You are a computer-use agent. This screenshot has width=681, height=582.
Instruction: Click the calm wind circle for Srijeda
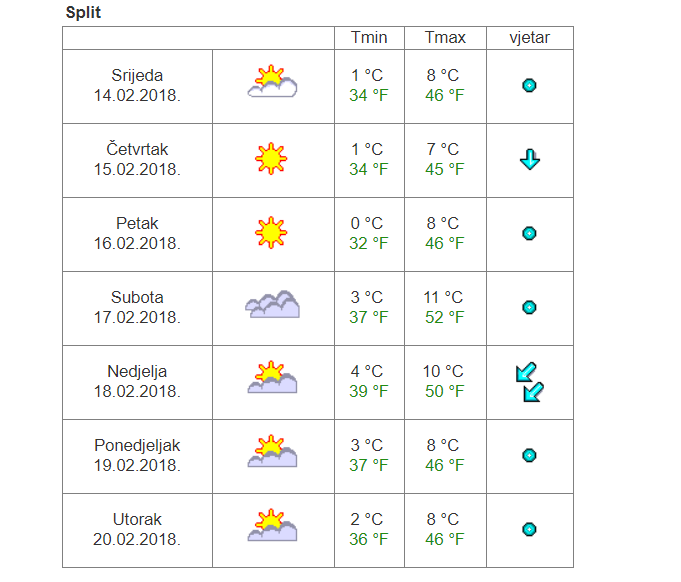(x=529, y=85)
